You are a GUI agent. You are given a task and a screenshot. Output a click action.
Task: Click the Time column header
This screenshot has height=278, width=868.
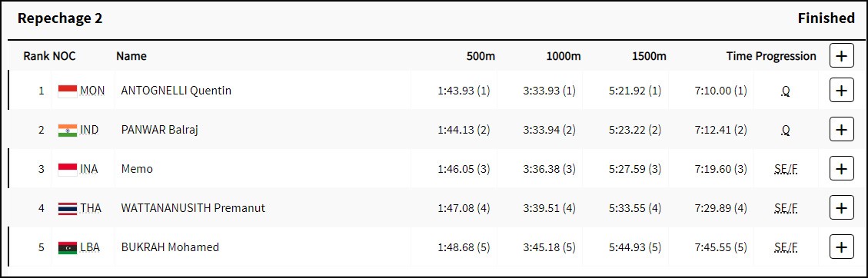[x=740, y=56]
